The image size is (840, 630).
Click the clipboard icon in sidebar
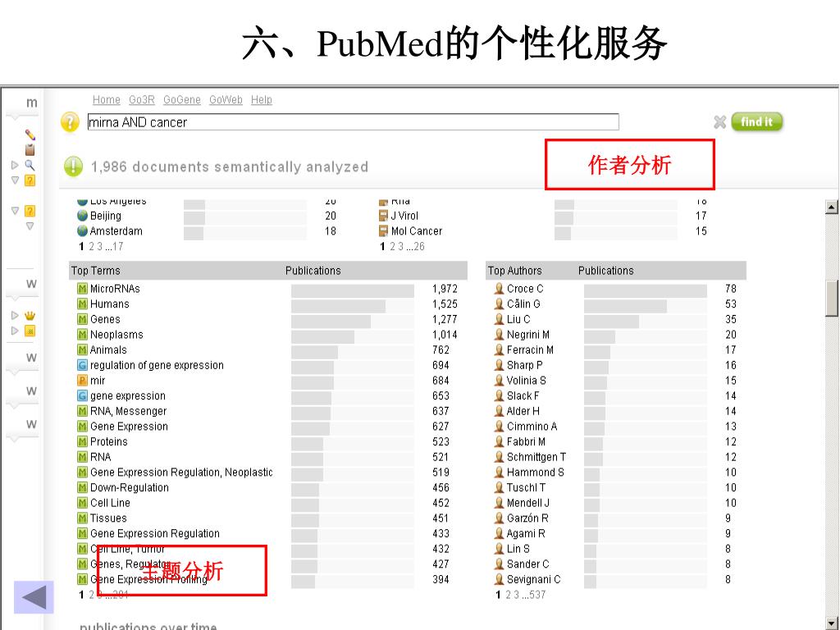click(30, 149)
